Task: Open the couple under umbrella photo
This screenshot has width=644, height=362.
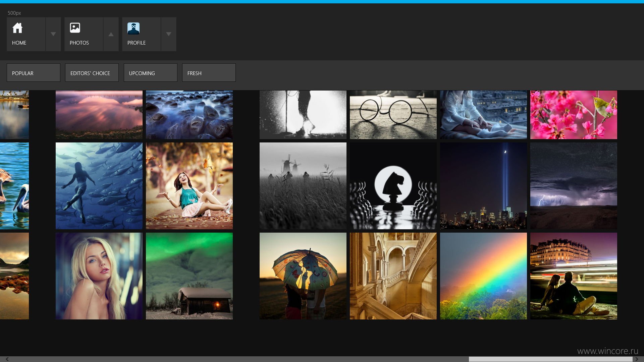Action: pos(303,276)
